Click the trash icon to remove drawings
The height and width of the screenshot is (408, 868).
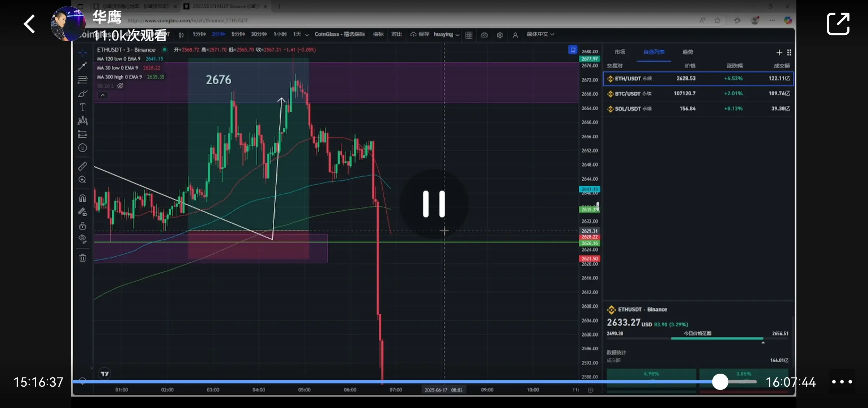pyautogui.click(x=82, y=258)
